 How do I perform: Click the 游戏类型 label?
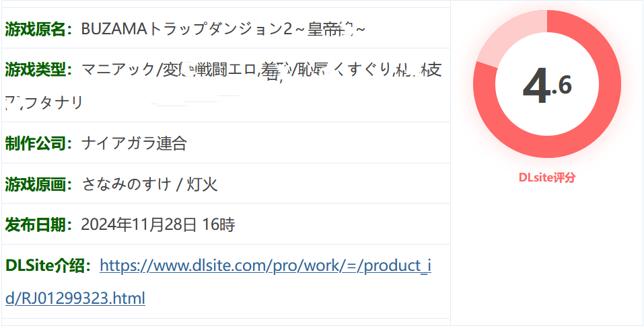tap(35, 70)
